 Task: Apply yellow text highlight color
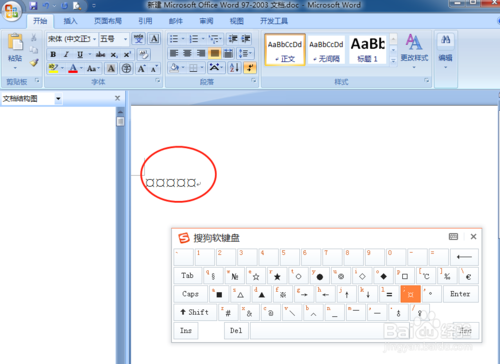[53, 68]
